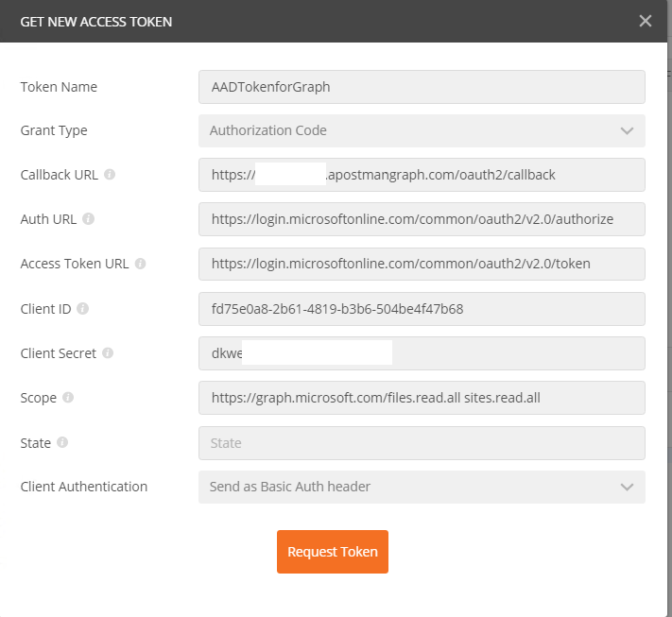Image resolution: width=672 pixels, height=617 pixels.
Task: Expand the Client Authentication dropdown
Action: 422,487
